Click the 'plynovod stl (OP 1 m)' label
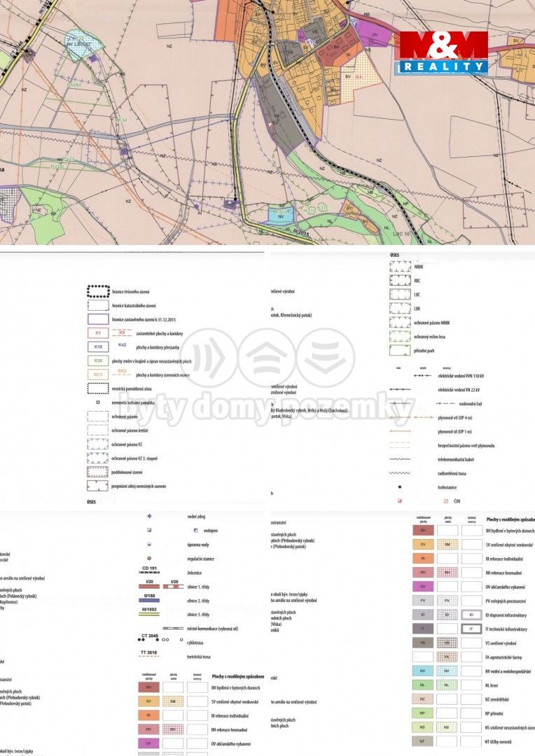535x756 pixels. tap(455, 431)
